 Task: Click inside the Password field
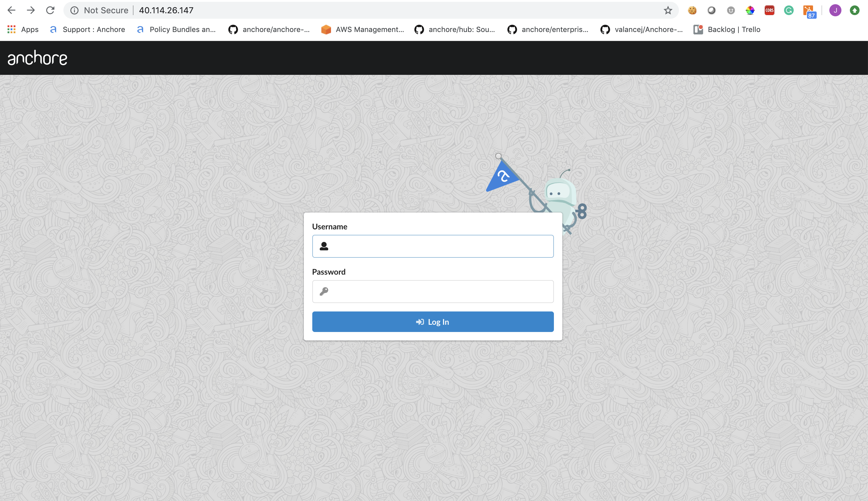point(432,292)
